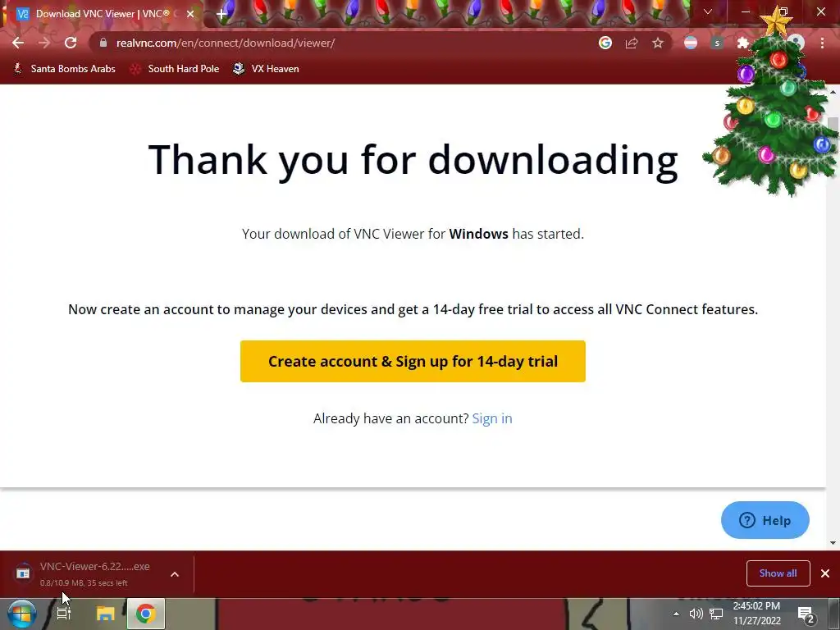Expand the download item options chevron
This screenshot has width=840, height=630.
pyautogui.click(x=175, y=574)
